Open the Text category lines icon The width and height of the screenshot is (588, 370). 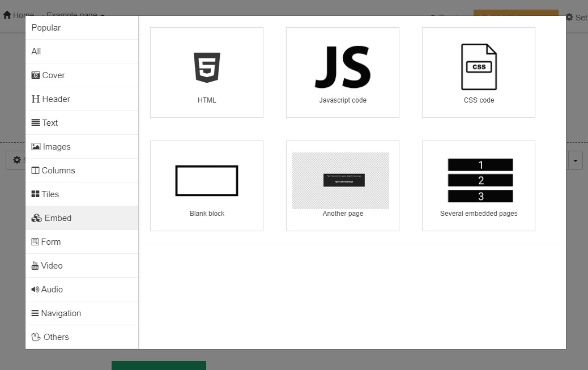point(36,123)
